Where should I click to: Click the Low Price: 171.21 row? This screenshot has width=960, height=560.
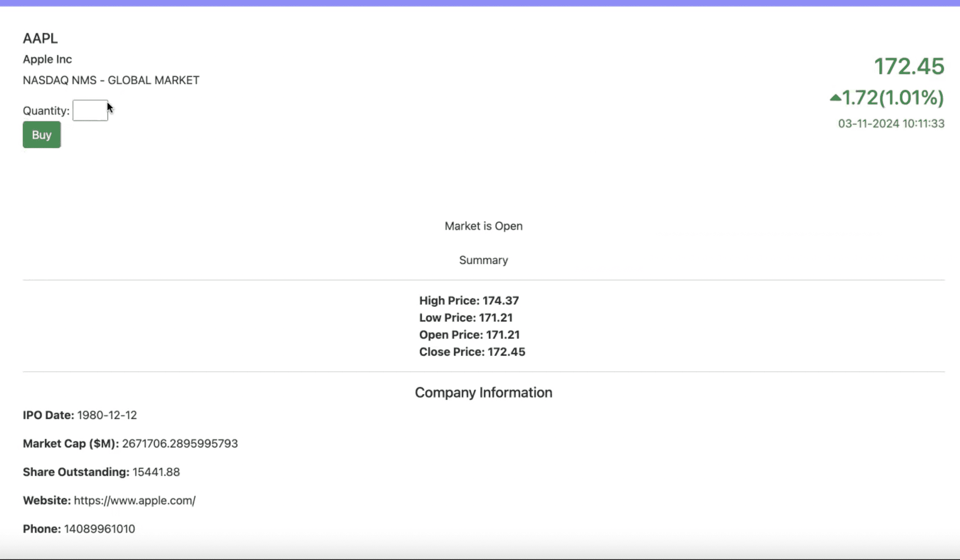pos(466,317)
